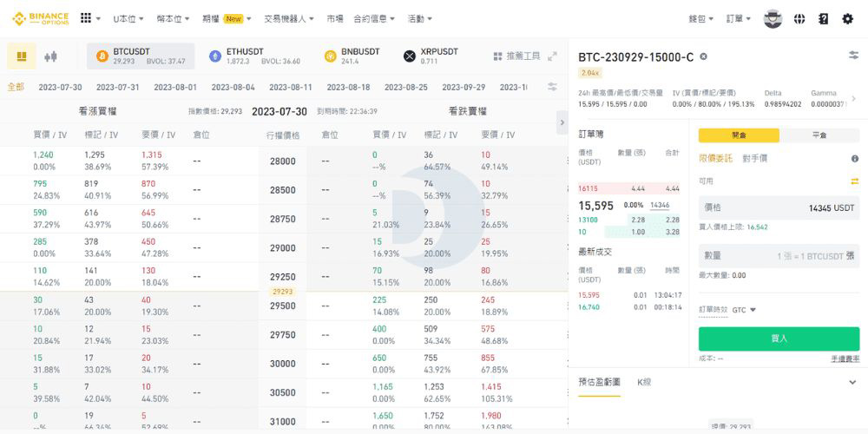The width and height of the screenshot is (868, 434).
Task: Collapse the order panel with arrow tab
Action: (562, 122)
